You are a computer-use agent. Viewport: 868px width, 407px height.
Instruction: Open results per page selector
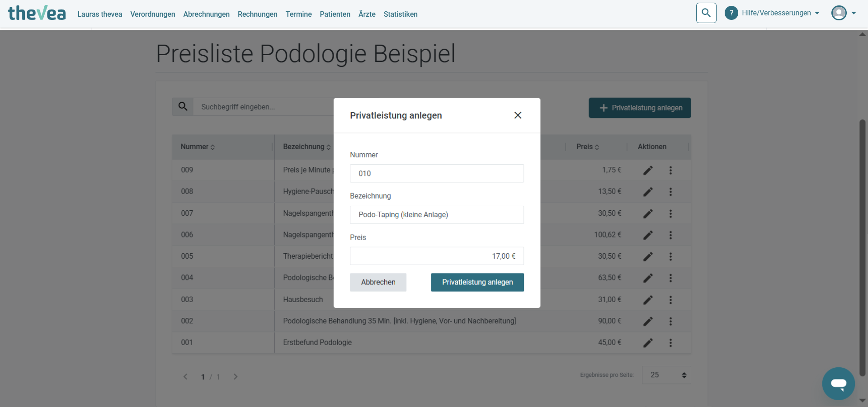click(666, 375)
